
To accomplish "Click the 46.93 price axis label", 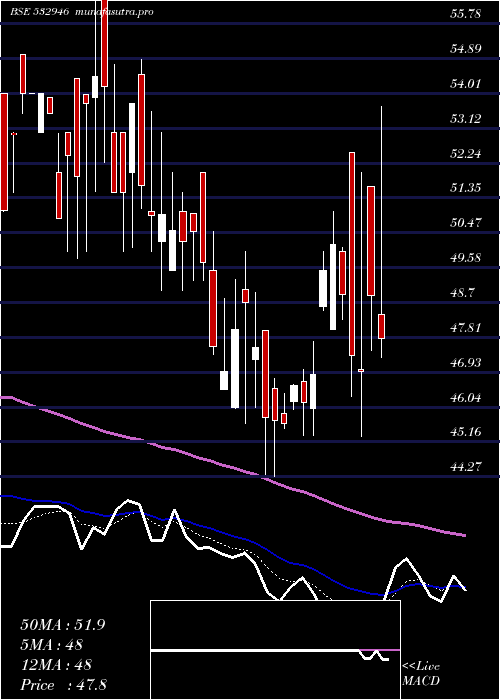I will pyautogui.click(x=465, y=362).
